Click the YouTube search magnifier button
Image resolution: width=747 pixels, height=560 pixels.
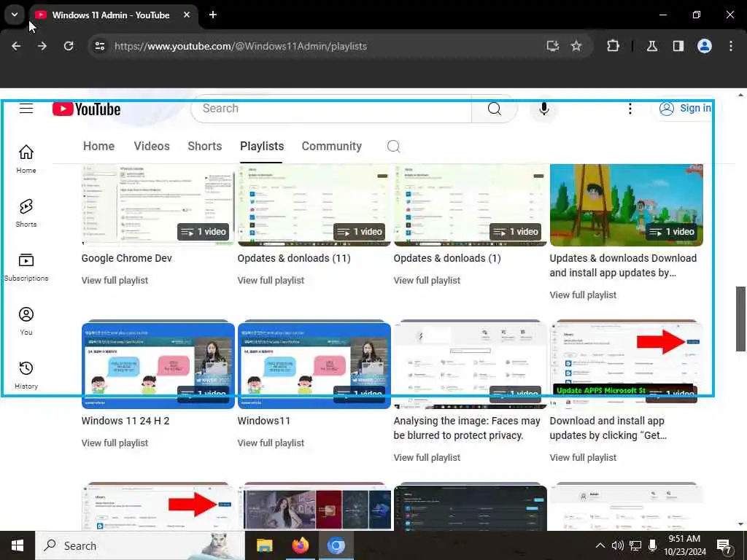(x=494, y=109)
